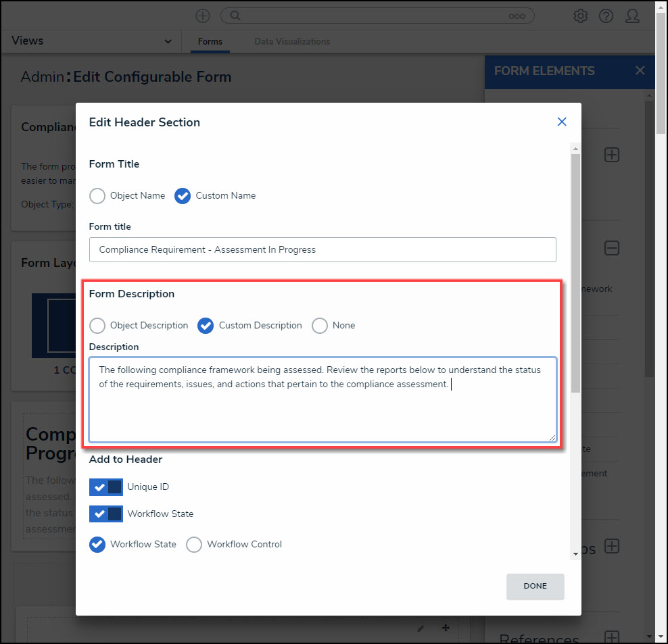Open the help question mark icon
668x644 pixels.
point(606,16)
